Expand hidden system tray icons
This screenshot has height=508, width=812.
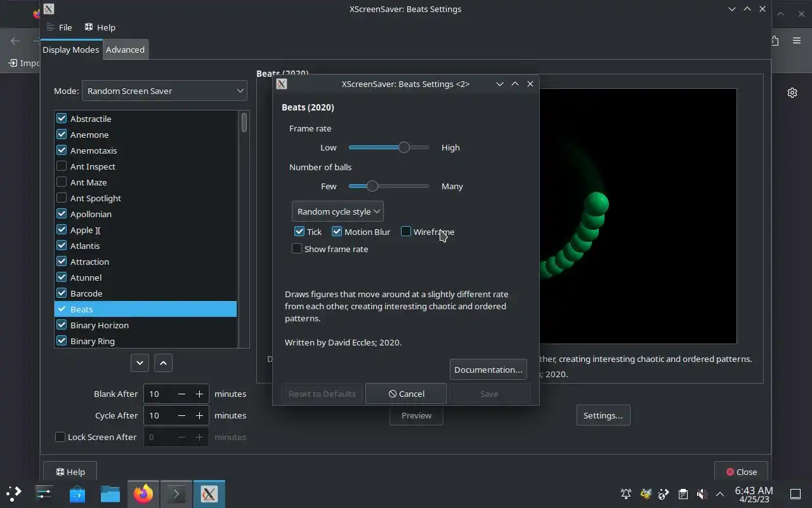pos(720,493)
